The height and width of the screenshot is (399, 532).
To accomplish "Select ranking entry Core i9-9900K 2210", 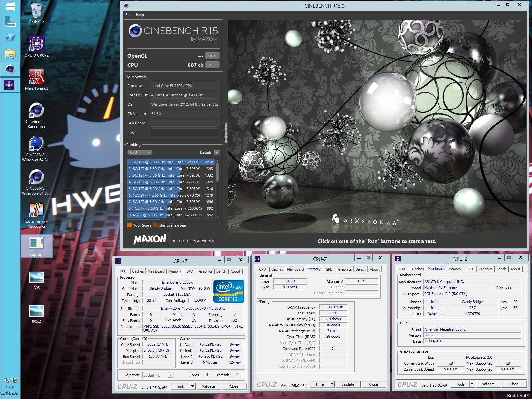I will 171,162.
